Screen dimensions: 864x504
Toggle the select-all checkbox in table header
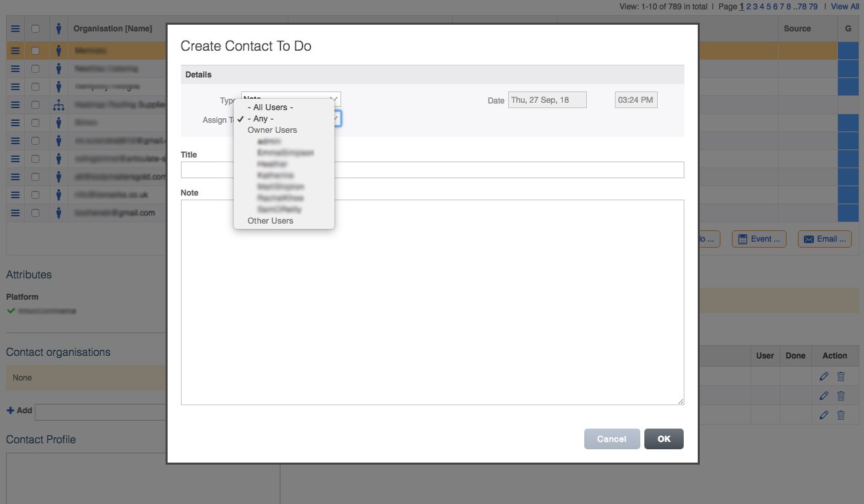click(x=35, y=29)
